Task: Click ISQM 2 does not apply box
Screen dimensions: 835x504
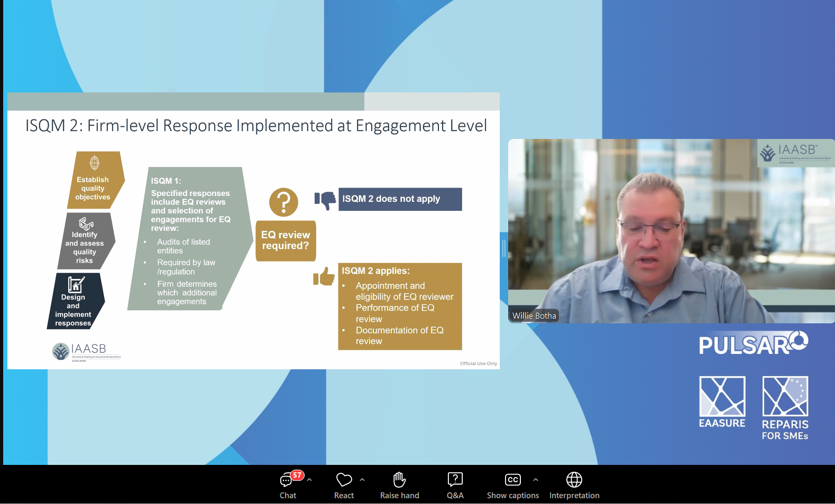Action: (x=400, y=199)
